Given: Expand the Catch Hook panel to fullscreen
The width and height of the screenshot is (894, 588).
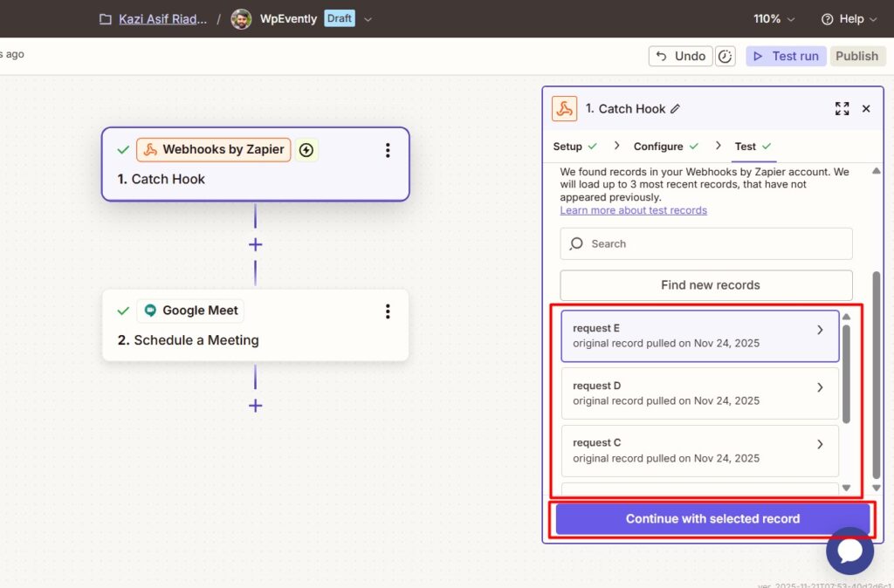Looking at the screenshot, I should tap(842, 108).
